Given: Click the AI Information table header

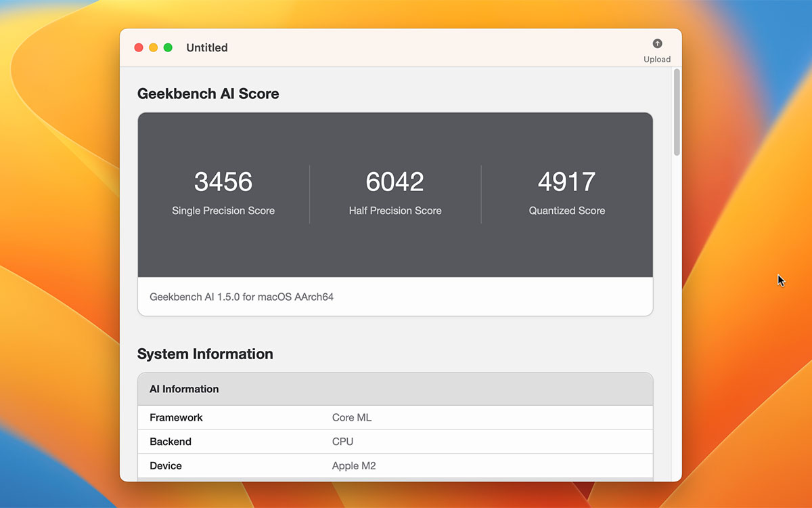Looking at the screenshot, I should pos(184,389).
